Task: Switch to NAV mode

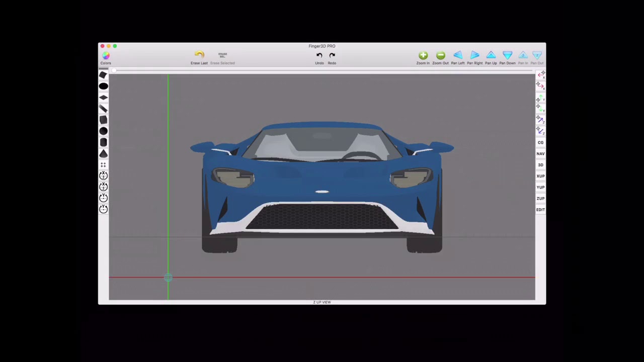Action: pos(540,153)
